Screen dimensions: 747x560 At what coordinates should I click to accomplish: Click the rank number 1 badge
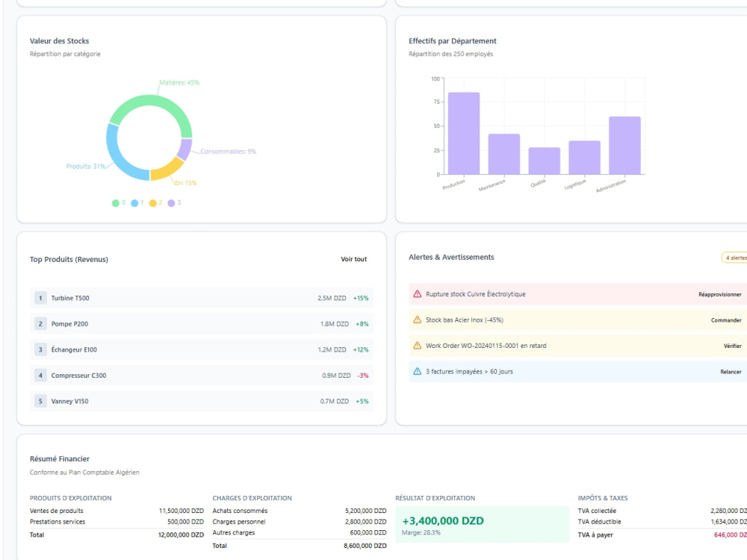click(x=40, y=298)
